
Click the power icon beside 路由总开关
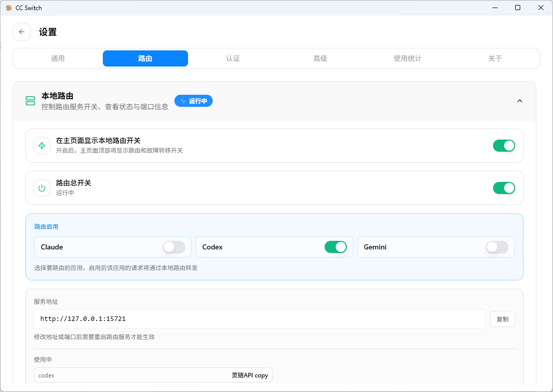tap(42, 188)
